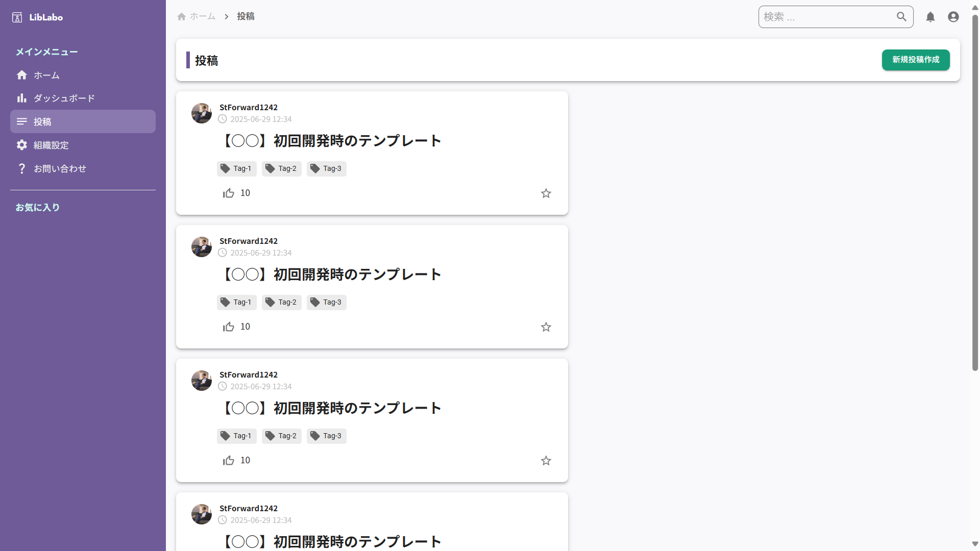Star the third post as favorite
The height and width of the screenshot is (551, 980).
tap(546, 461)
